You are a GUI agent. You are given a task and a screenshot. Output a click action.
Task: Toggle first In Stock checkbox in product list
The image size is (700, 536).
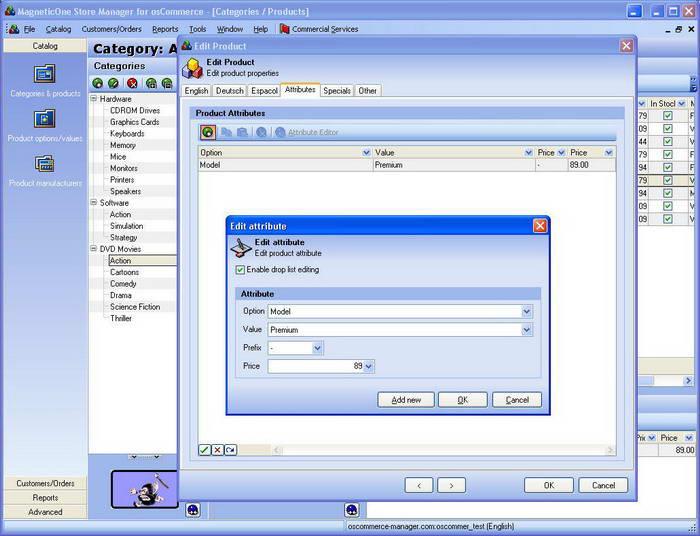667,116
